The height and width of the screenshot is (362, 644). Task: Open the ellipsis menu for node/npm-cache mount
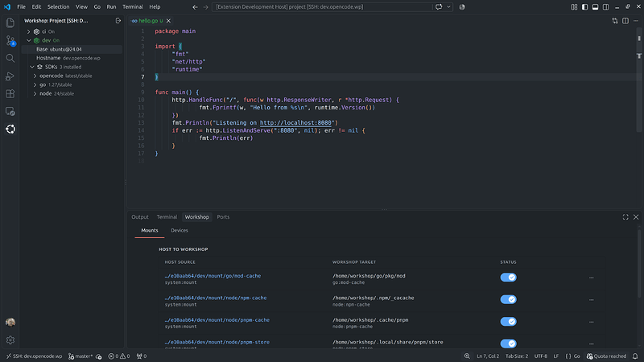pos(592,299)
